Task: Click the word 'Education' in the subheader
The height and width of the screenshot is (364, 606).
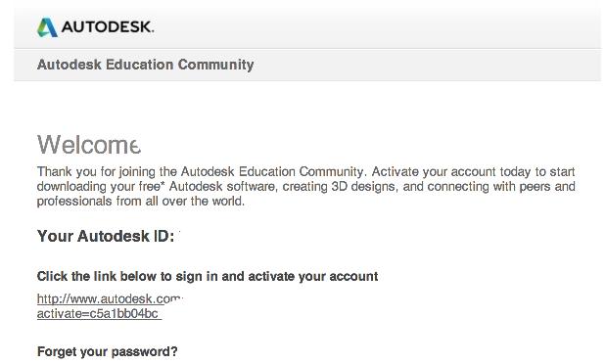Action: tap(140, 65)
